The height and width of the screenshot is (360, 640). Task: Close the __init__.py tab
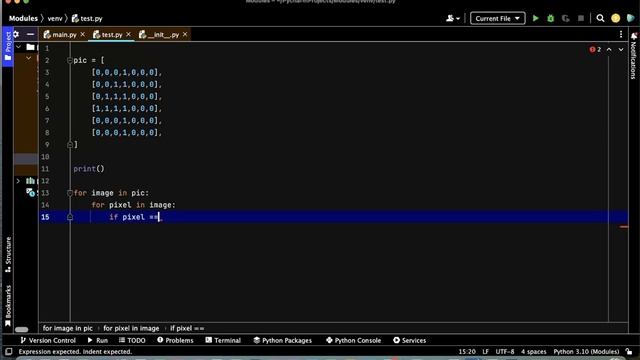(x=185, y=35)
